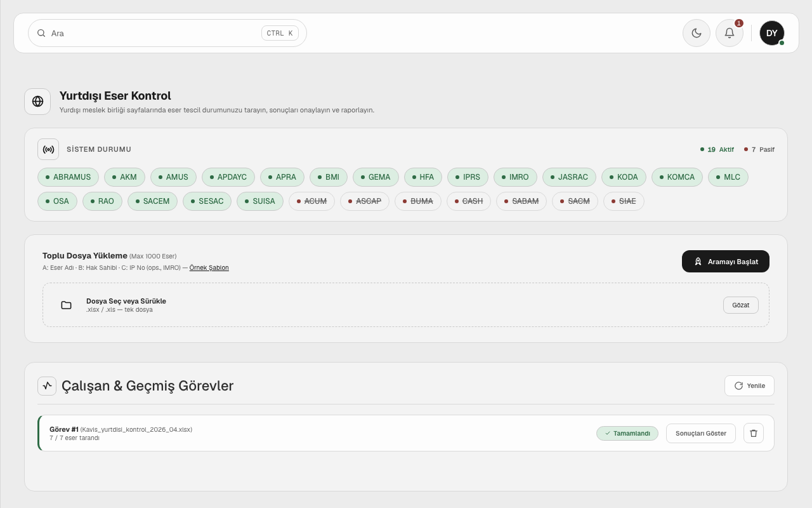Select the ABRAMUS status chip
This screenshot has height=508, width=812.
point(68,177)
